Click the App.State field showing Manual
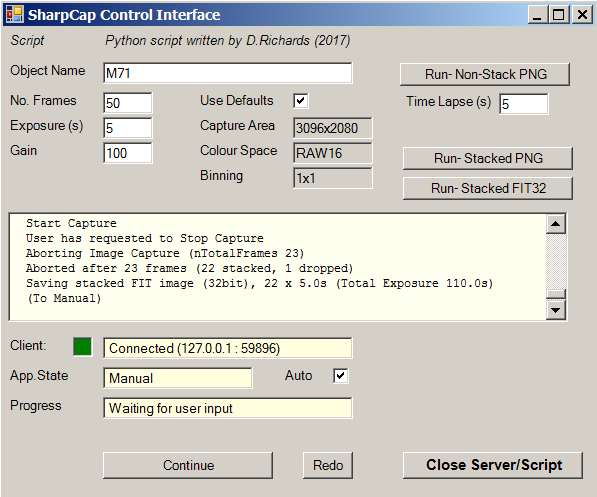The width and height of the screenshot is (597, 497). pyautogui.click(x=177, y=378)
